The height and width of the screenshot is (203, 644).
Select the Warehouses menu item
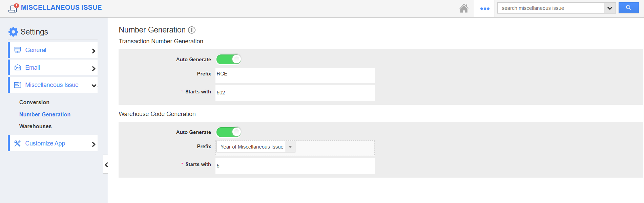(36, 126)
